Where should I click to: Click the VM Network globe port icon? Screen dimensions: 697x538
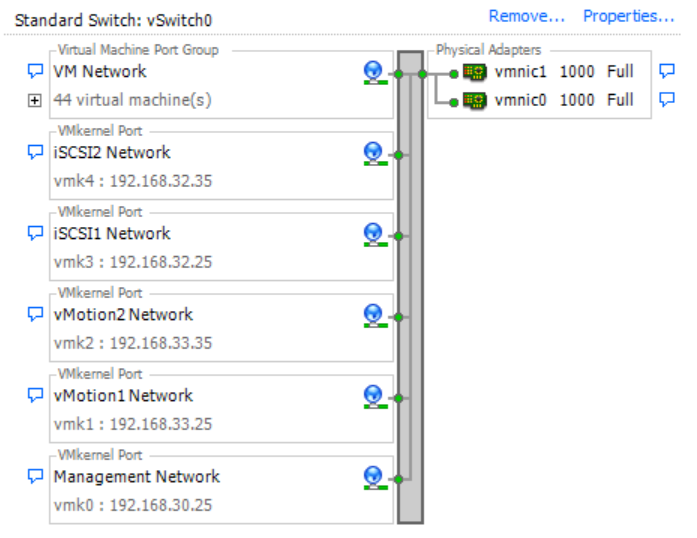[373, 72]
